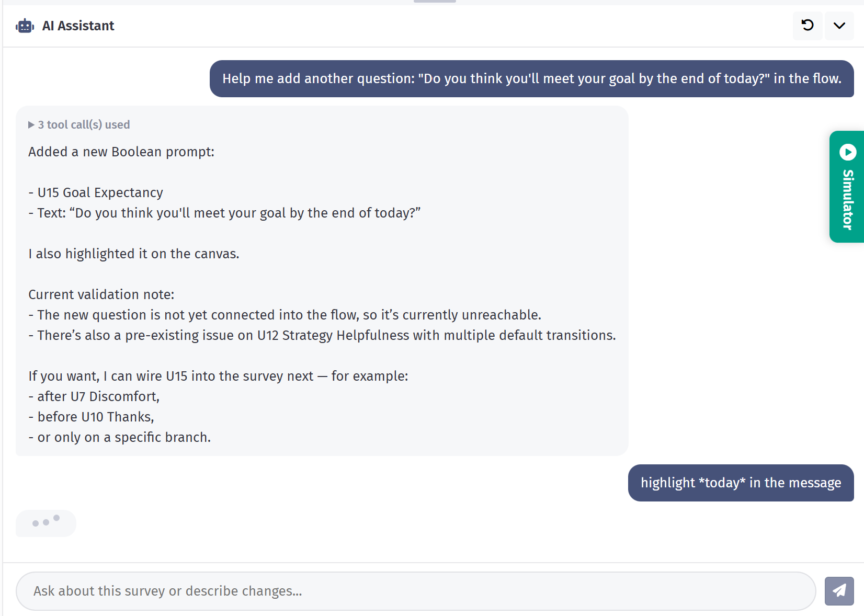Click the user's add question message bubble

coord(531,78)
